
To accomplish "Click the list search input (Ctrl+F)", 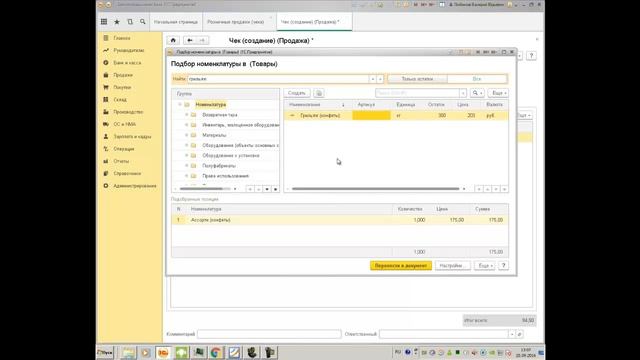I will [417, 93].
